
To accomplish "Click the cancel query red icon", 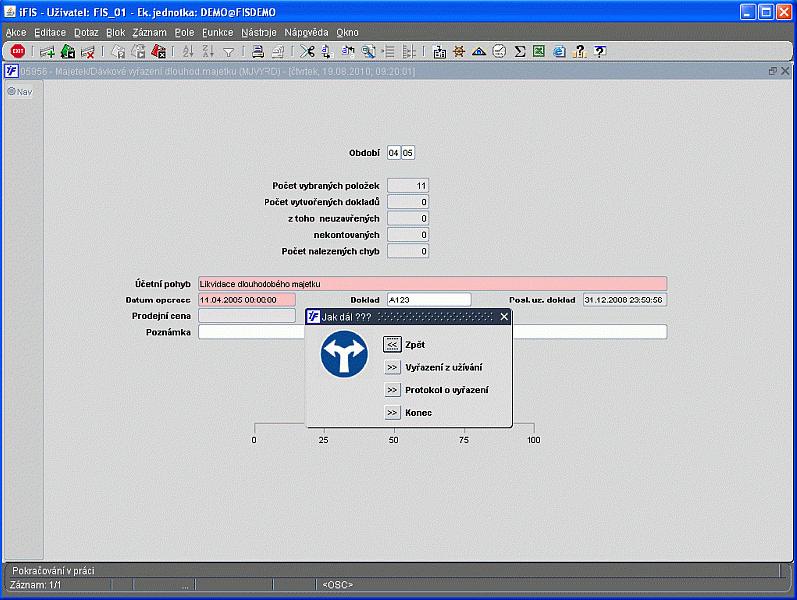I will 159,51.
